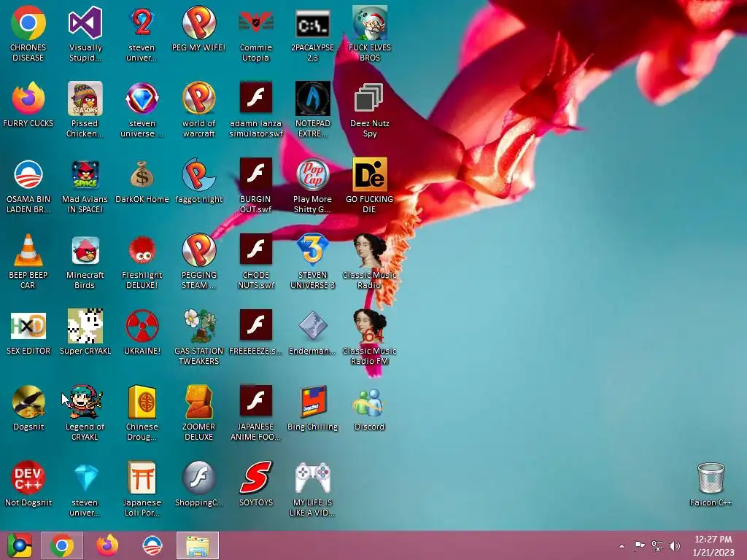
Task: Launch Firefox from the taskbar
Action: [x=107, y=545]
